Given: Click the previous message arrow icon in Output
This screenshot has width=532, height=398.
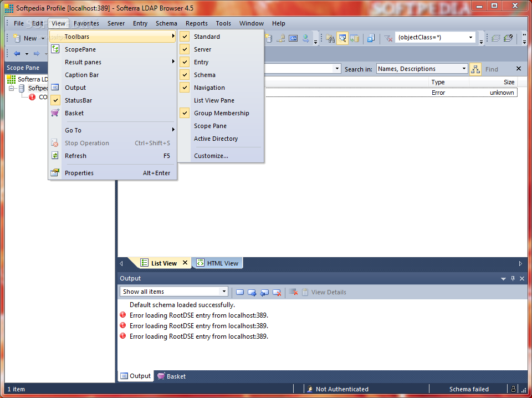Looking at the screenshot, I should point(264,292).
